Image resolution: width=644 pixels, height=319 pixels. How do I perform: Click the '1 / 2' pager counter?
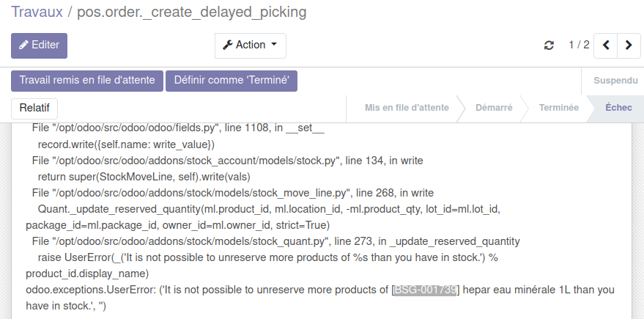pyautogui.click(x=579, y=45)
